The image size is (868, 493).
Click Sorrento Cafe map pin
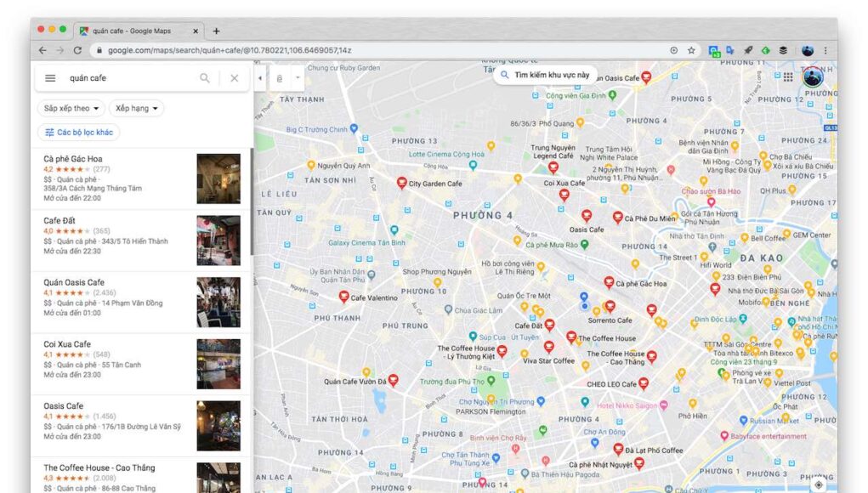[610, 306]
